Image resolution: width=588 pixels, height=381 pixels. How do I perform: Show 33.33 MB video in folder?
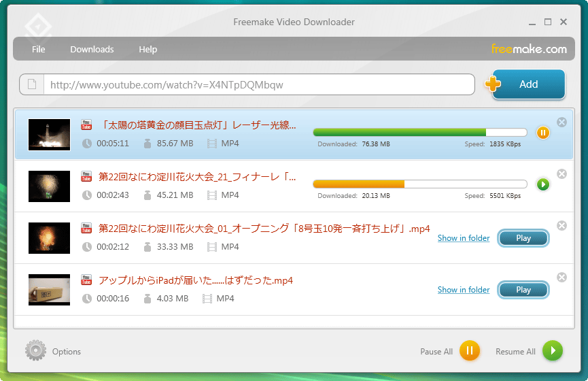tap(464, 238)
